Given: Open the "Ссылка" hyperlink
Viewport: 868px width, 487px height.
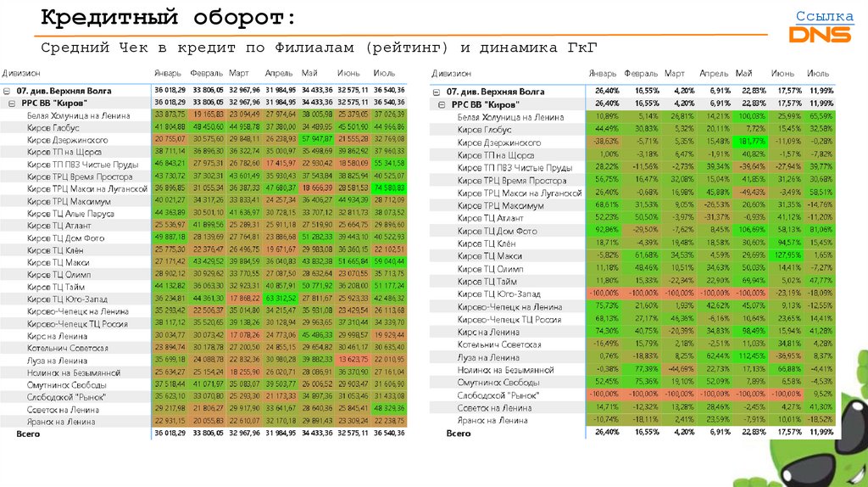Looking at the screenshot, I should 824,16.
